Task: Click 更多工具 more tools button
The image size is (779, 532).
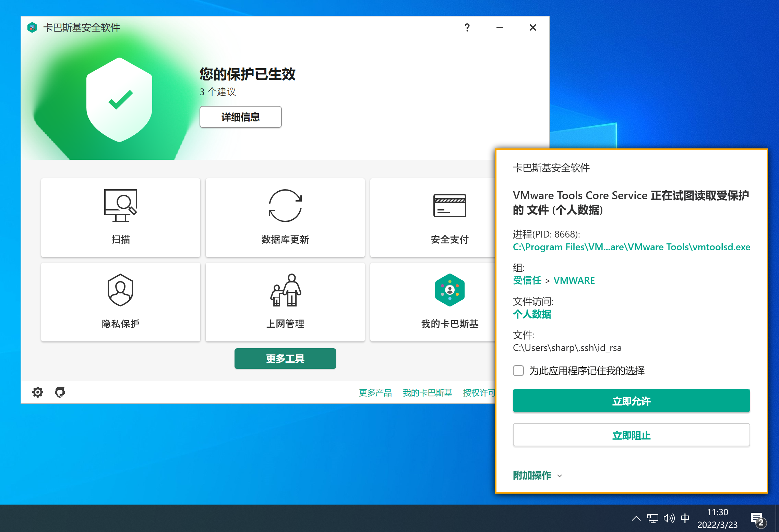Action: [x=285, y=359]
